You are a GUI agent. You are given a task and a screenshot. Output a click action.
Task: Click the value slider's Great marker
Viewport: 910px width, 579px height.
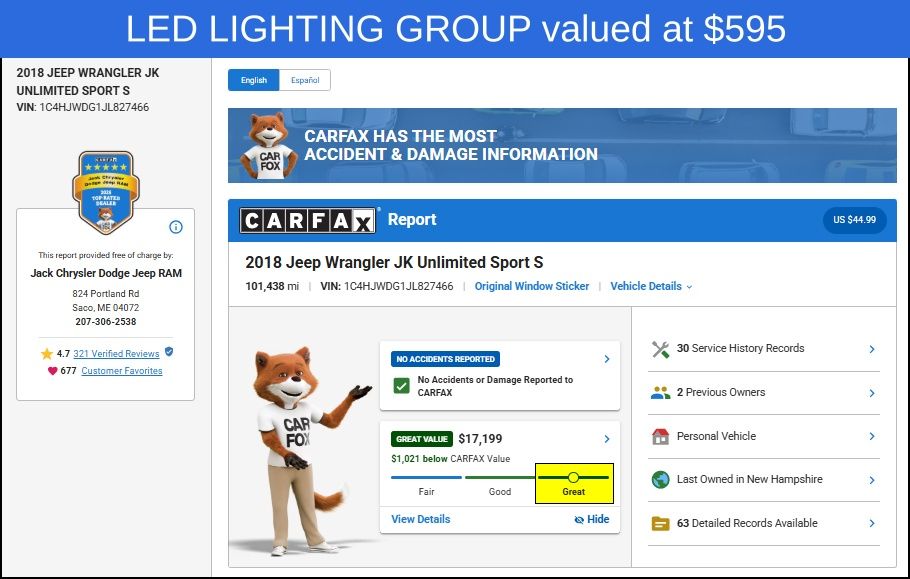573,477
